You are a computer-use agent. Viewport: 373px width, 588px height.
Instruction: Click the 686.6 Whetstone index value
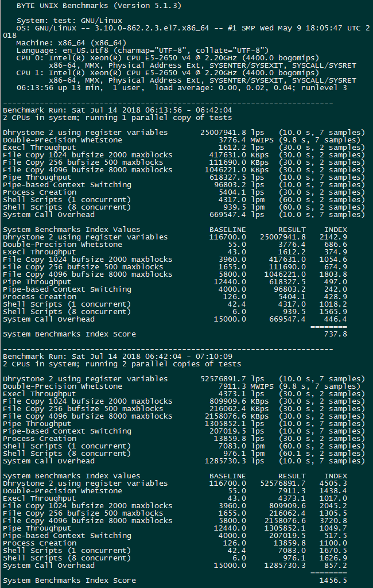(x=337, y=245)
